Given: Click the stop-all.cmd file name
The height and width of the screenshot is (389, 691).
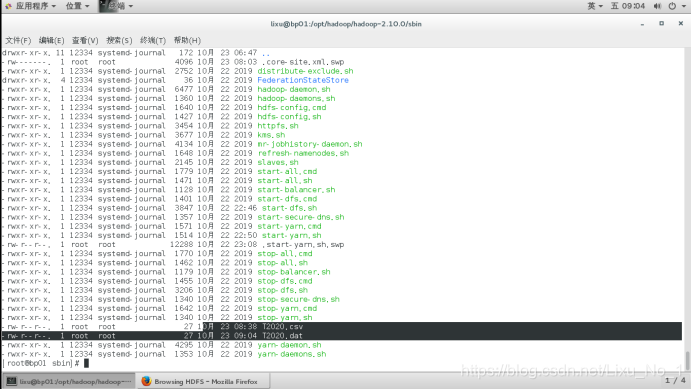Looking at the screenshot, I should (285, 254).
